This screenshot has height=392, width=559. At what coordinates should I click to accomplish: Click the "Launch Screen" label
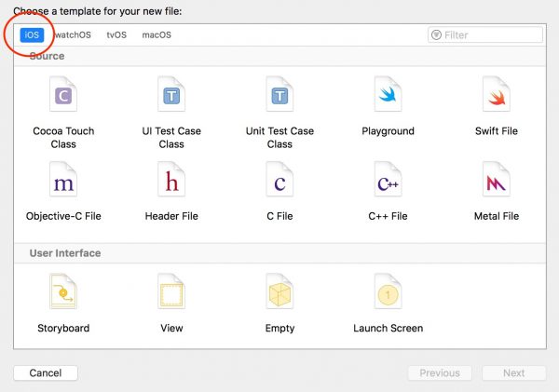388,328
